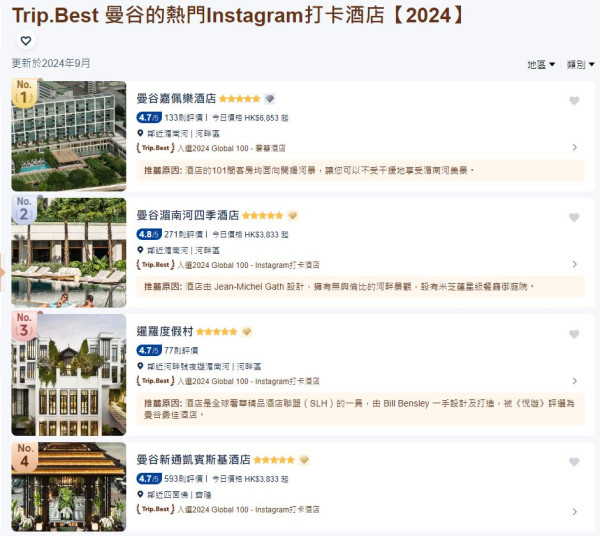Click 鄰近四面佛 location text
The image size is (600, 536).
pos(167,495)
